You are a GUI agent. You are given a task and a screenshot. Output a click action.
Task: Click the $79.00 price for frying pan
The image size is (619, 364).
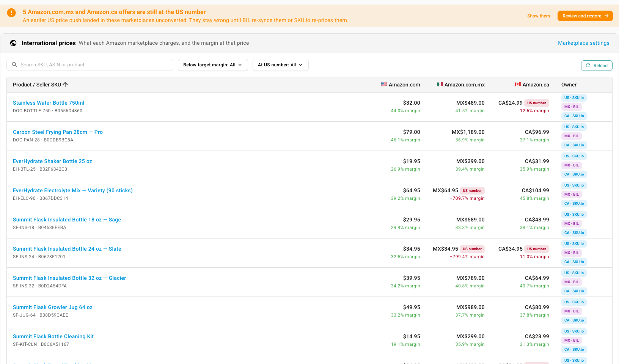412,132
